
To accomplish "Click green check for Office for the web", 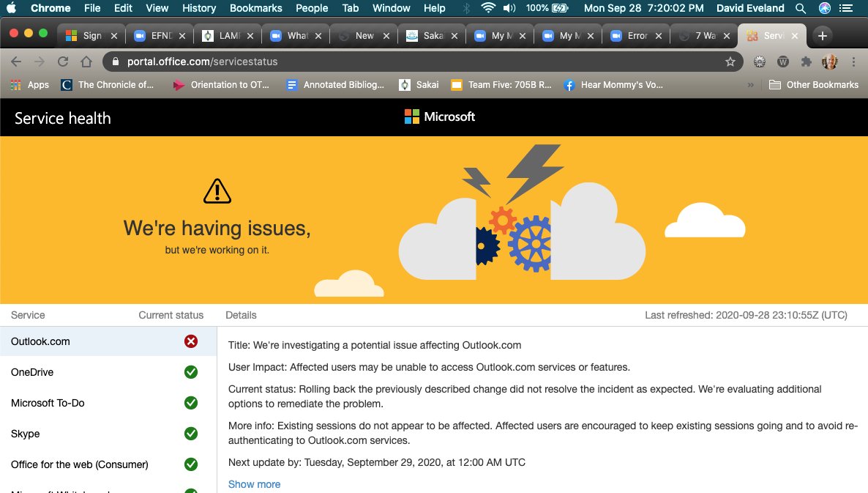I will [x=191, y=464].
